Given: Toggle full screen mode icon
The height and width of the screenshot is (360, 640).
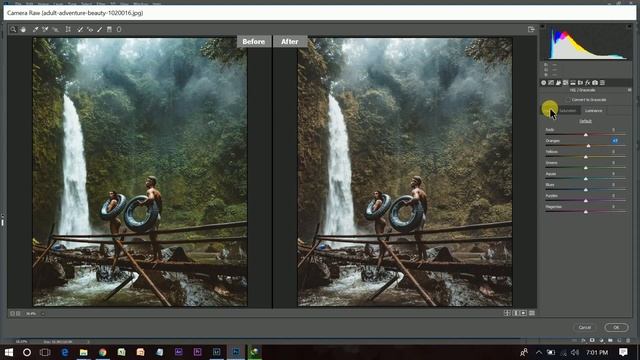Looking at the screenshot, I should tap(531, 29).
